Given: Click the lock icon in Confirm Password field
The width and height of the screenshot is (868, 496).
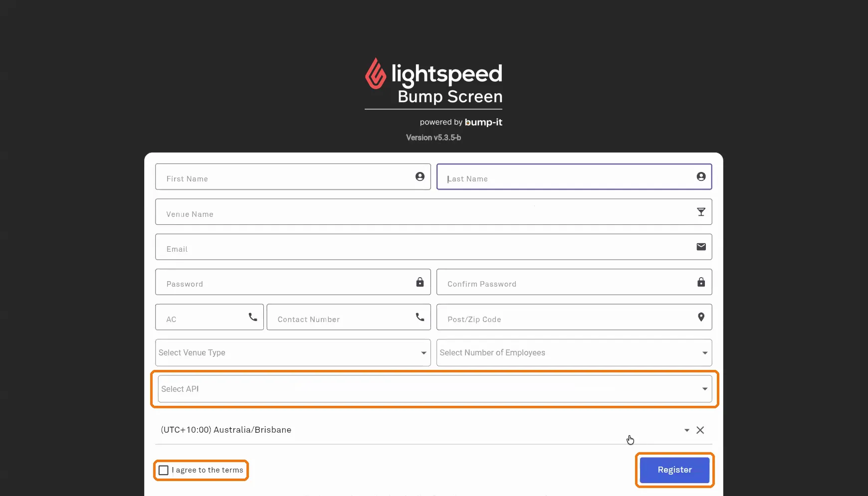Looking at the screenshot, I should point(701,282).
